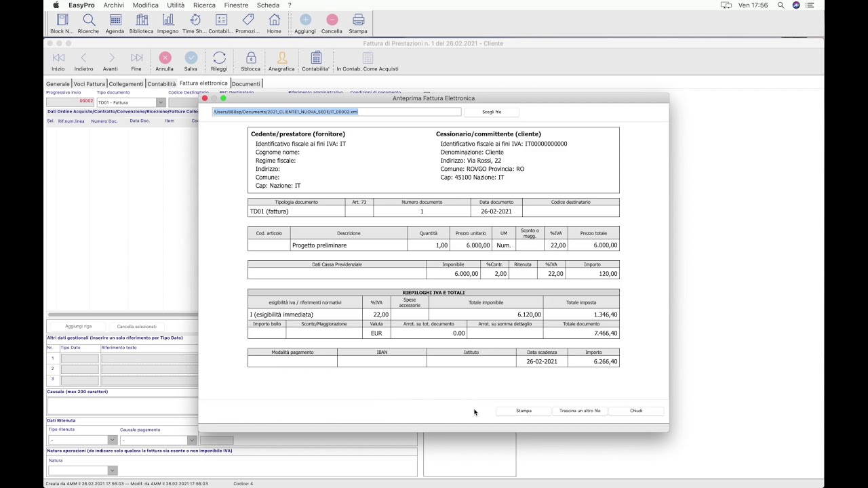Screen dimensions: 868x488
Task: Expand Tipo documento TD01 dropdown
Action: (161, 102)
